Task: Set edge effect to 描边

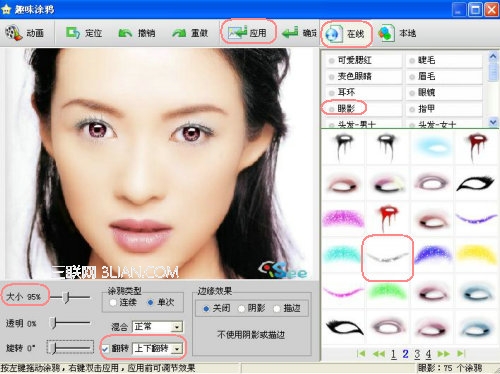Action: tap(277, 309)
